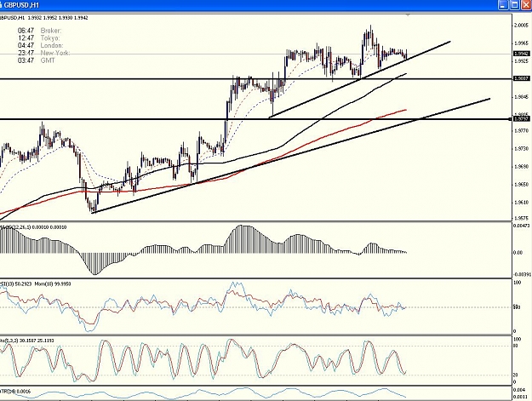Click the 1.9730 value on price scale

(x=522, y=149)
